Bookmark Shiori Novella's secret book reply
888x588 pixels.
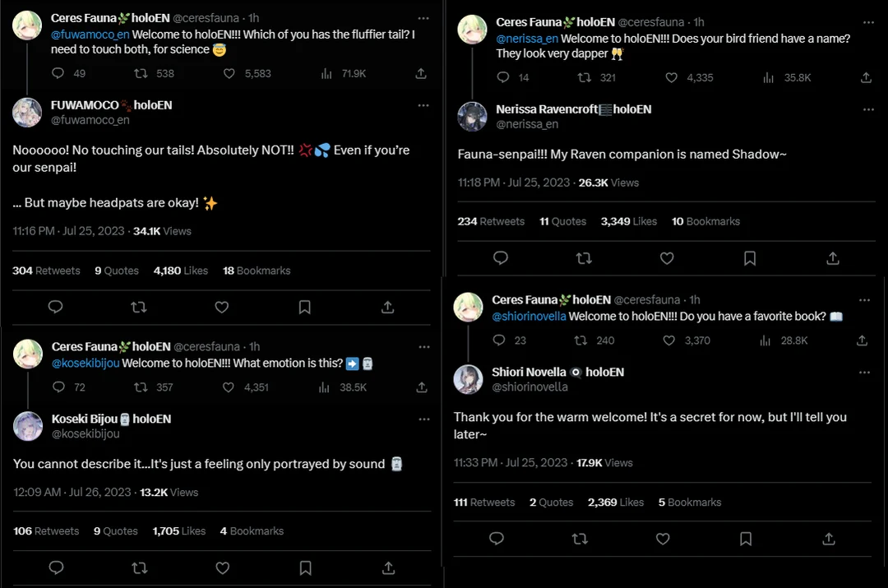pos(746,539)
